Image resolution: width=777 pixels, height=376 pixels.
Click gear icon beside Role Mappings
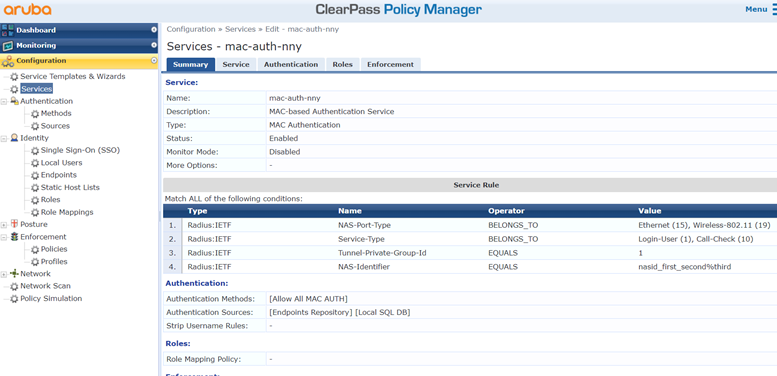35,212
